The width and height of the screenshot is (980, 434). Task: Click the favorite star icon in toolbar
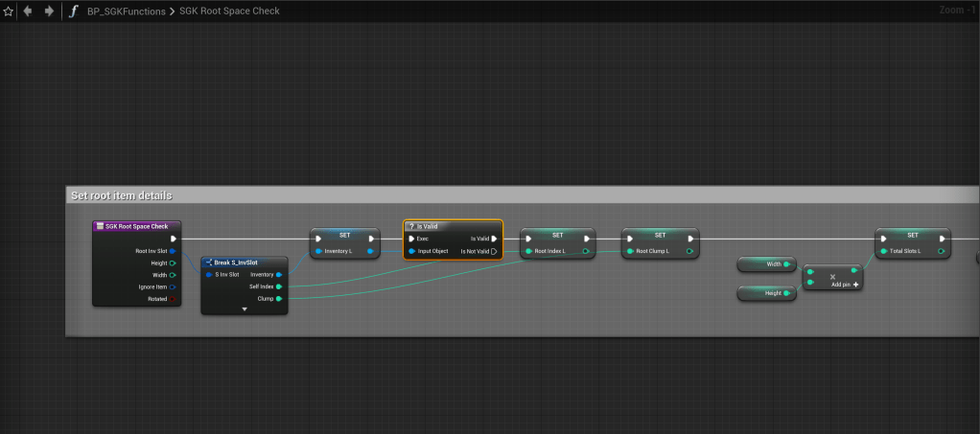pos(9,11)
